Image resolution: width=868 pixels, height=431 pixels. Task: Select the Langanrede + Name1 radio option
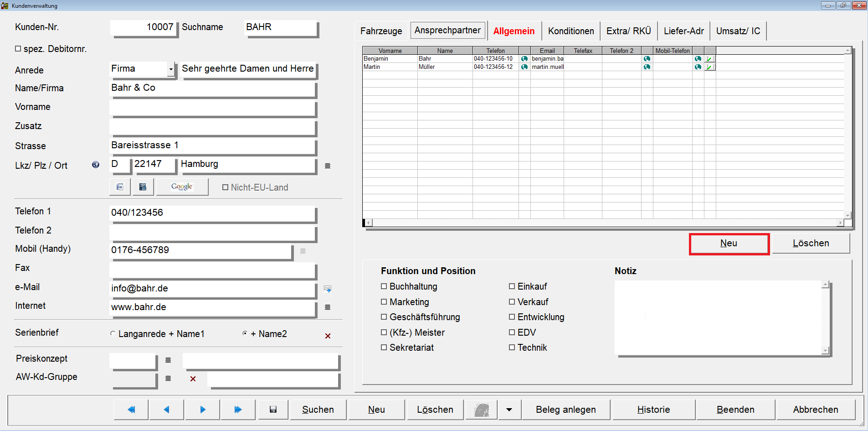coord(113,333)
